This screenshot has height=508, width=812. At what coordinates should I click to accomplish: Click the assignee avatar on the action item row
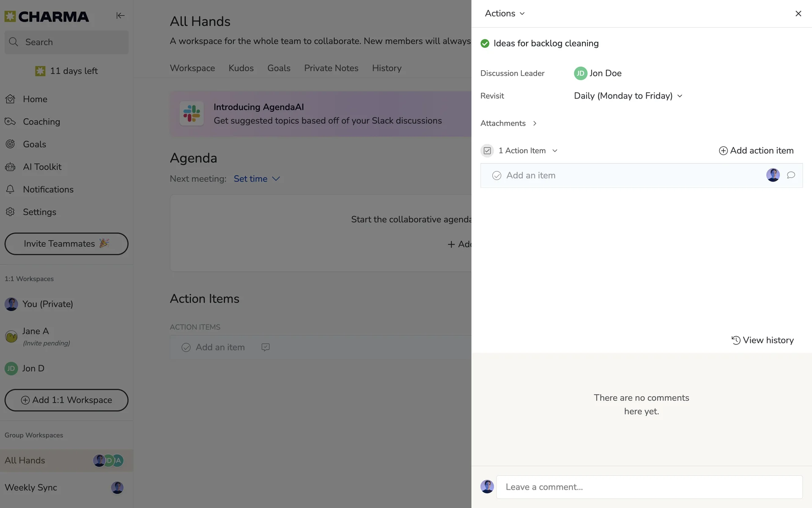click(773, 175)
